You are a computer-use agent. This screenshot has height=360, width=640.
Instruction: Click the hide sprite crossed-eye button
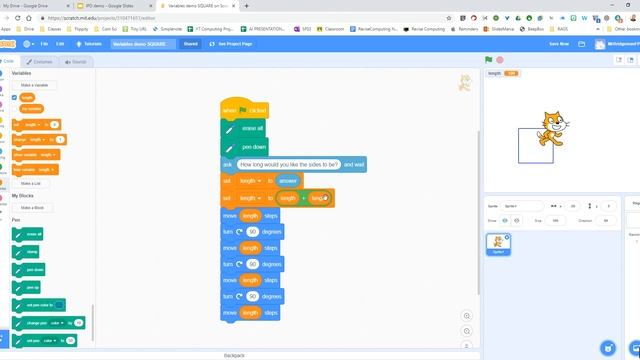tap(516, 220)
